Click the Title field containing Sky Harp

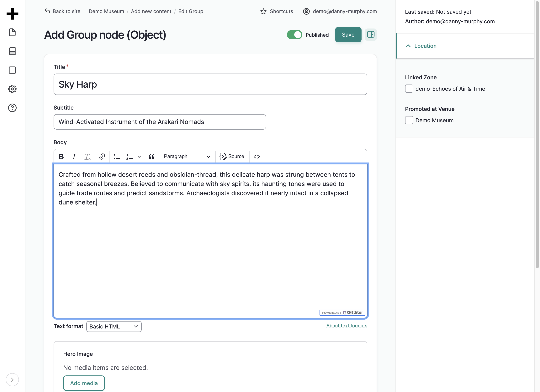pos(210,84)
